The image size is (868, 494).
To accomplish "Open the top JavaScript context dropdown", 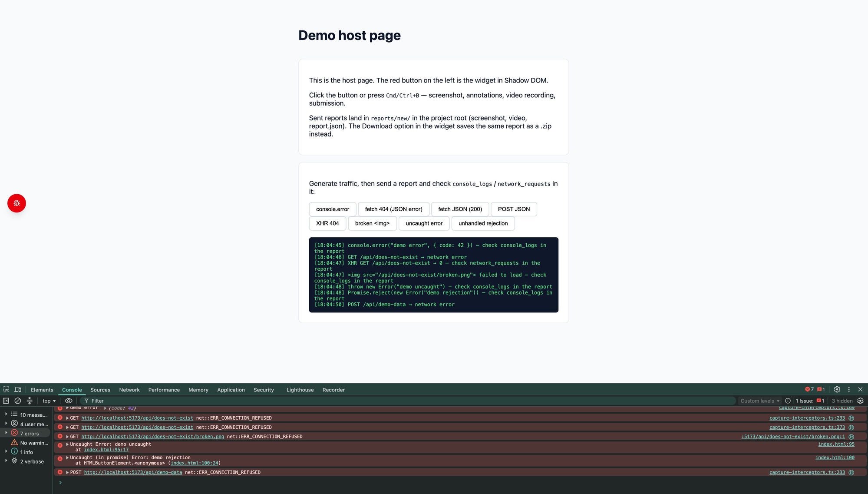I will (x=49, y=401).
